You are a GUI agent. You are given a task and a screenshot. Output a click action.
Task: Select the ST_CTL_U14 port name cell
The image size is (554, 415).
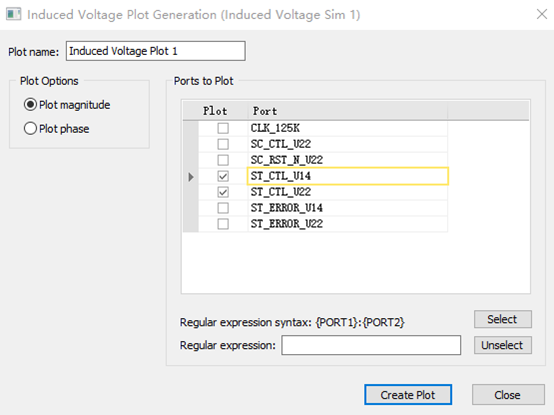pos(348,176)
